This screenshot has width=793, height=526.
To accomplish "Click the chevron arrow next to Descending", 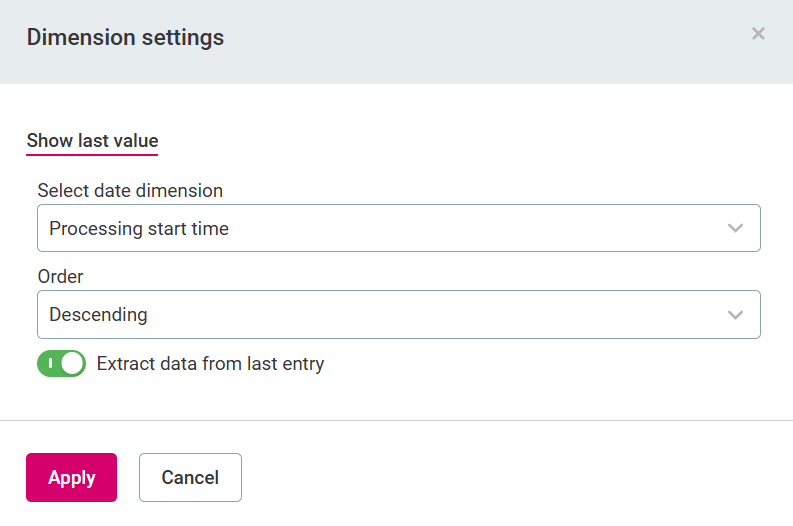I will [736, 314].
